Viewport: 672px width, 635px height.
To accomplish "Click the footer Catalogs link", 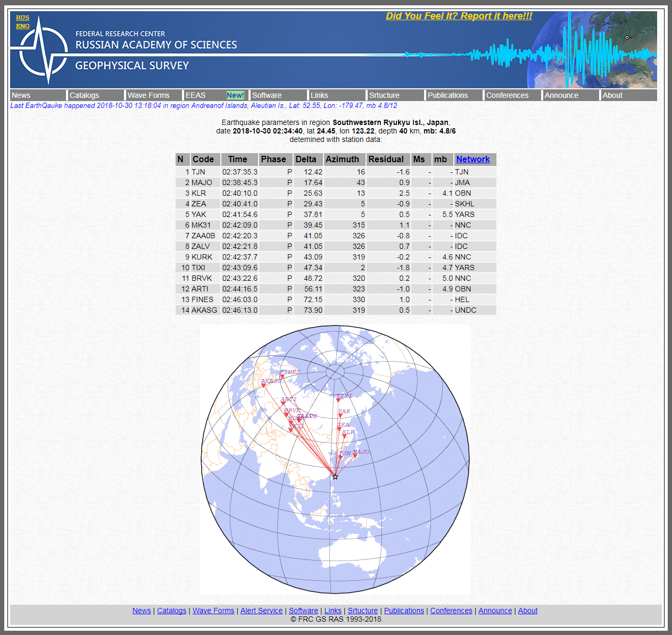I will [172, 611].
